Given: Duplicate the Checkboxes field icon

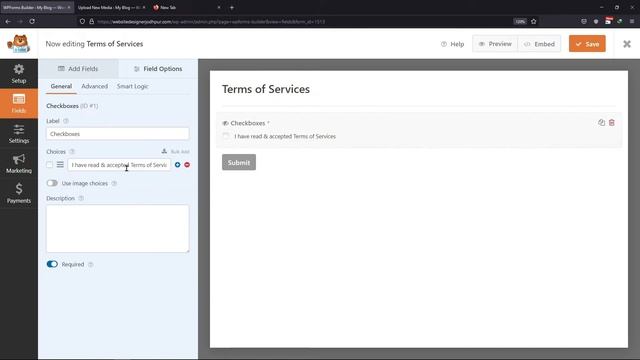Looking at the screenshot, I should pos(601,122).
